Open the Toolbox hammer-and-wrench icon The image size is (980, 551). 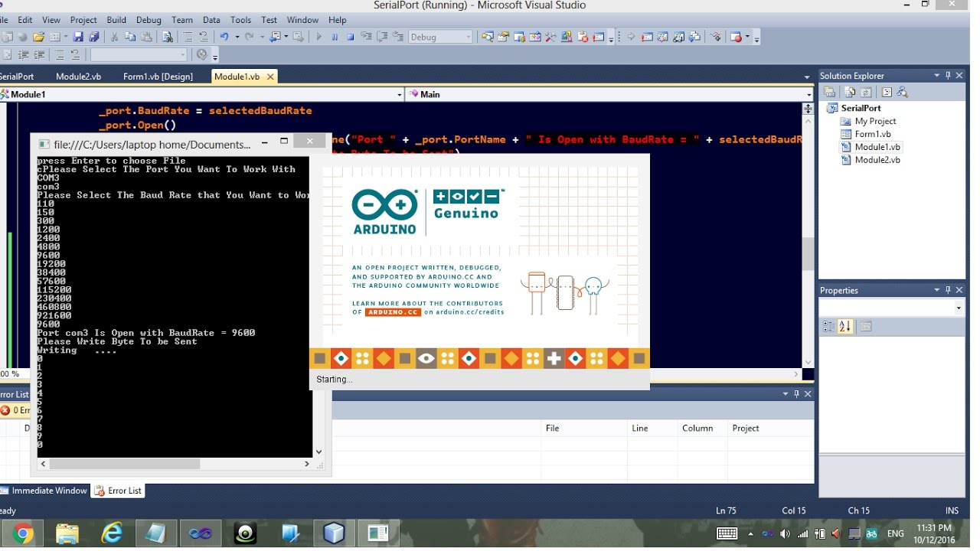pos(551,37)
